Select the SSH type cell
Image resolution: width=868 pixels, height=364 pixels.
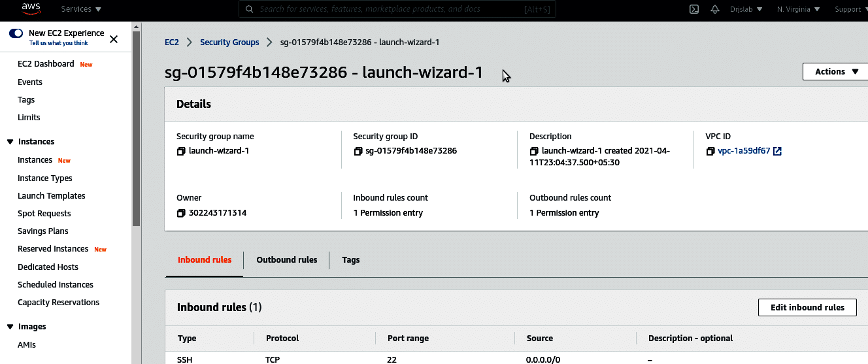[185, 359]
